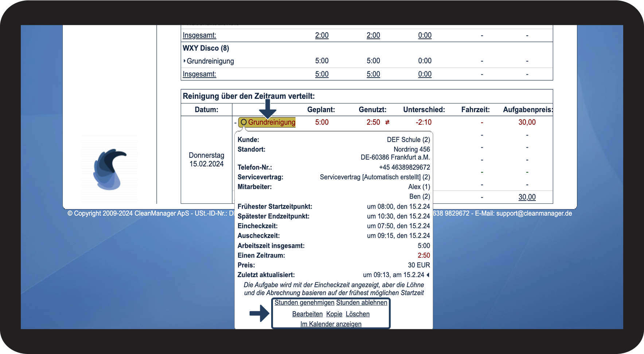The width and height of the screenshot is (644, 354).
Task: Click the Donnerstag 15.02.2024 date cell
Action: click(x=206, y=160)
